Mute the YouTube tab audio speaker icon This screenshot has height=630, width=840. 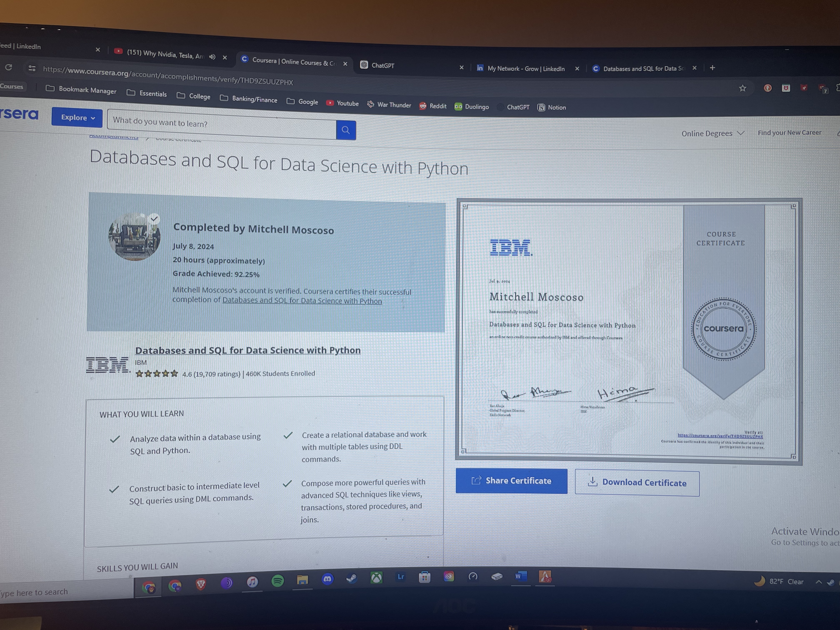click(212, 57)
